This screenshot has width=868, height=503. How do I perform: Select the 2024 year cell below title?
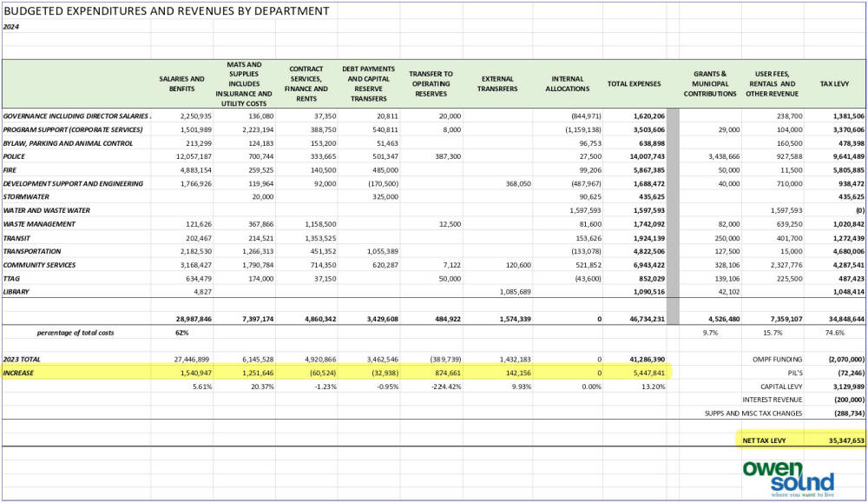pyautogui.click(x=10, y=27)
